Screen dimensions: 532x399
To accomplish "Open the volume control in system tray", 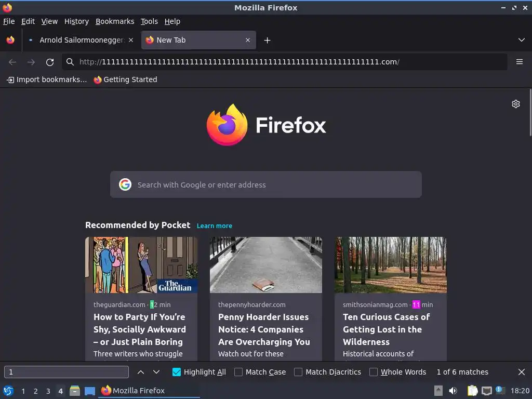I will click(453, 391).
